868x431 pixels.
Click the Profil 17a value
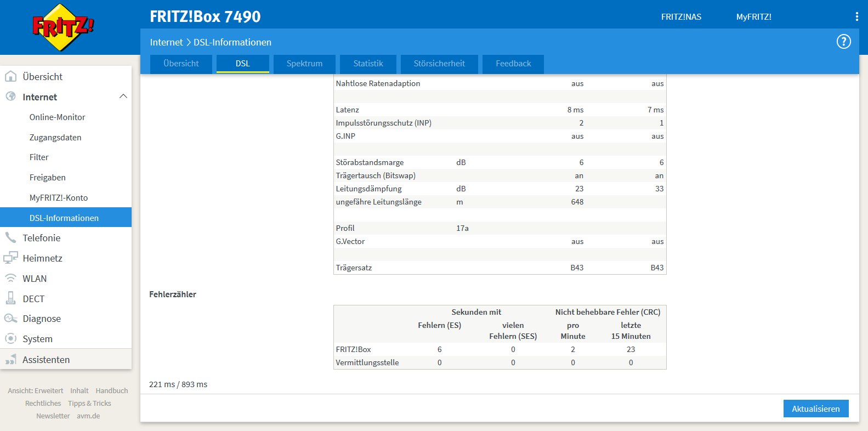pyautogui.click(x=462, y=228)
